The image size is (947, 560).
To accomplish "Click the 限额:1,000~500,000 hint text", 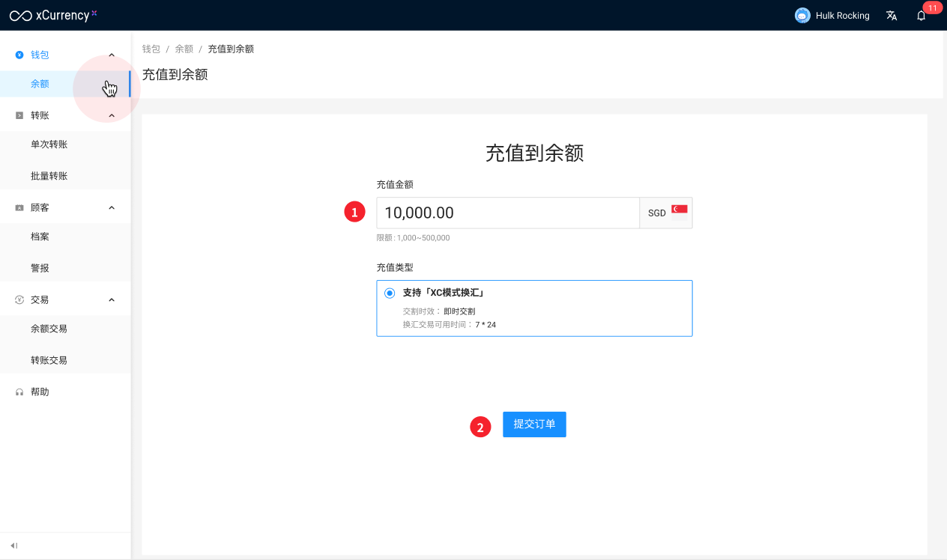I will [x=413, y=238].
